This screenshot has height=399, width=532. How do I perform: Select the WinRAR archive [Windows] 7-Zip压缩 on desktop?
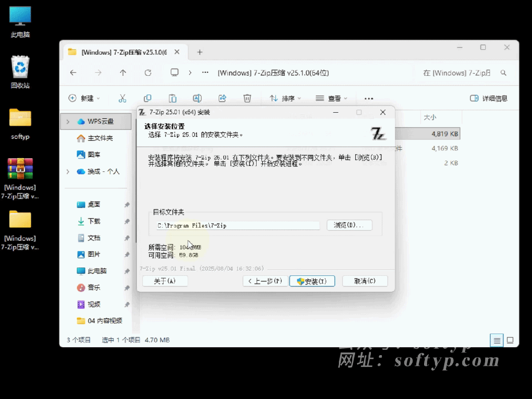(x=20, y=178)
